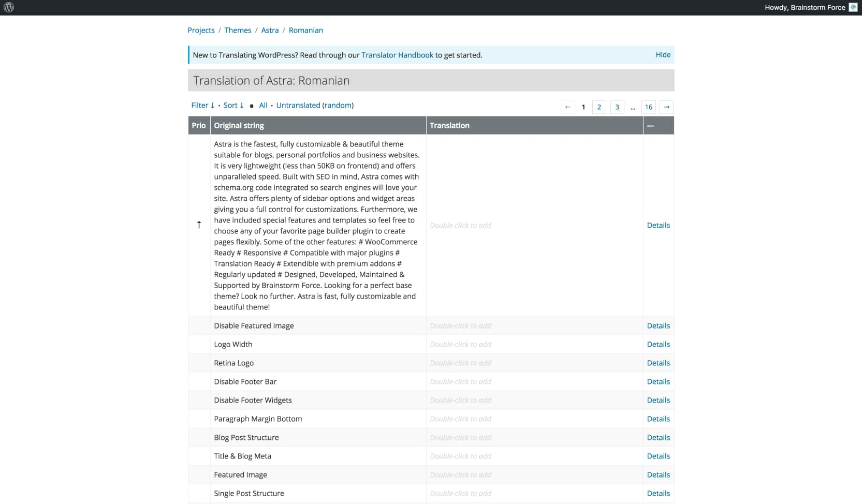Open Details for the Logo Width string
The height and width of the screenshot is (504, 862).
658,344
